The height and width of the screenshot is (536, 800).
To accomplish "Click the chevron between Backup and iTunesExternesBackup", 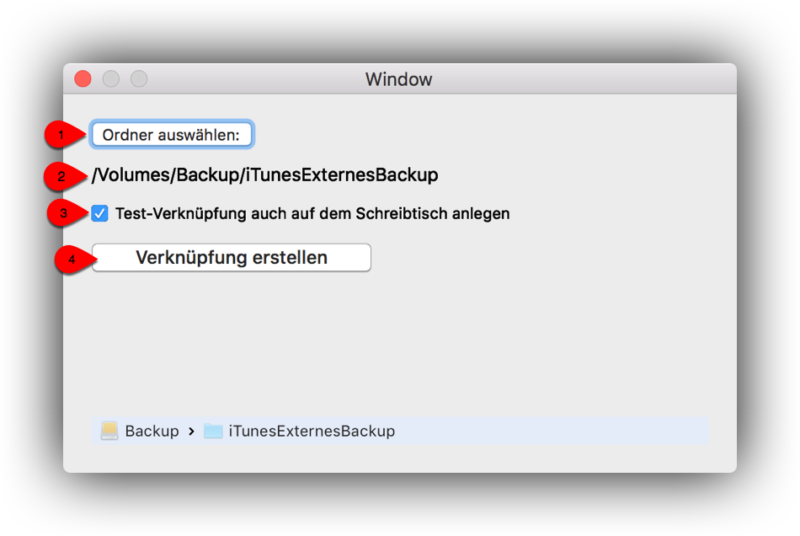I will [191, 431].
